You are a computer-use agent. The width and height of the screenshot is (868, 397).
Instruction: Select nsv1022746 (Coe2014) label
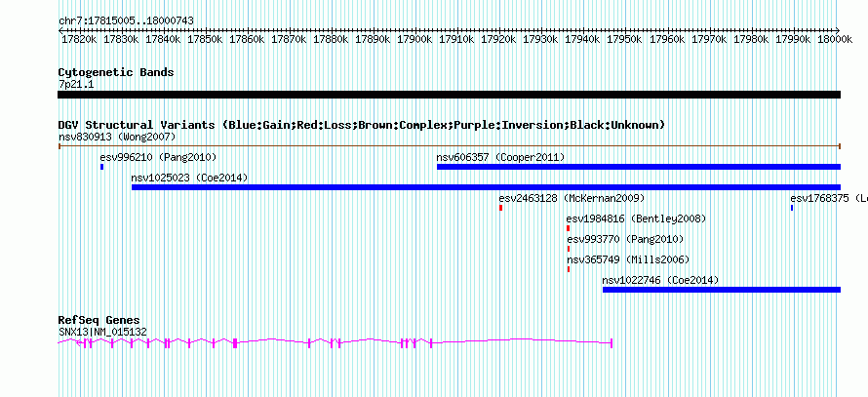(x=660, y=280)
